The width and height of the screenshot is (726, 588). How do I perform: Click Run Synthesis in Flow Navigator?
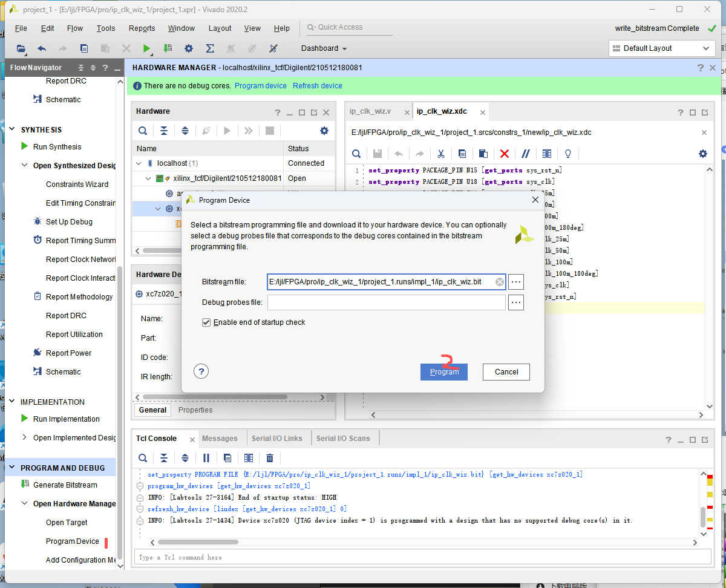coord(57,146)
